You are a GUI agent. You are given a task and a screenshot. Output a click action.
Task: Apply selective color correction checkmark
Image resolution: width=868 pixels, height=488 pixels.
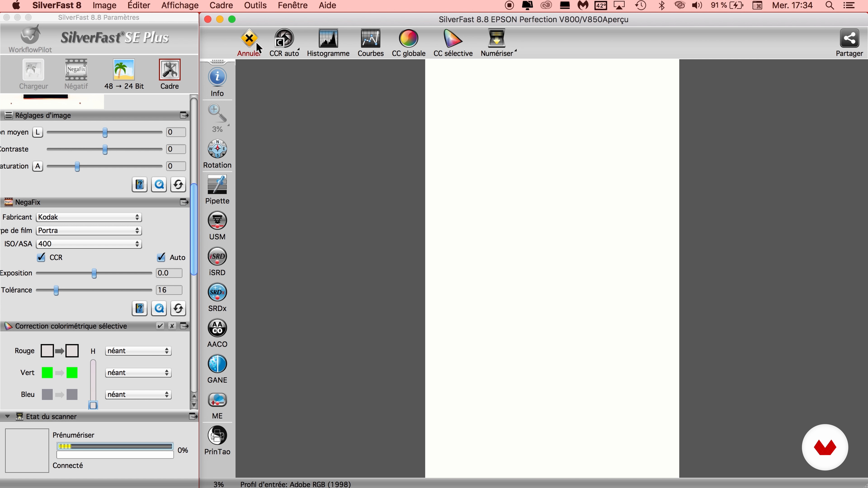tap(160, 326)
